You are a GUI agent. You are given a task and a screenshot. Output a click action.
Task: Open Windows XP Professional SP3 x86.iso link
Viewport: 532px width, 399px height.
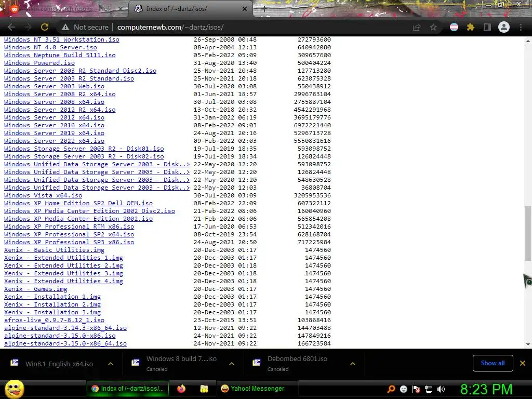69,242
